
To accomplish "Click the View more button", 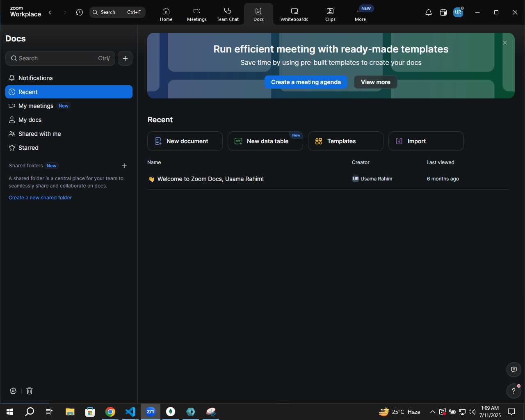I will tap(376, 82).
